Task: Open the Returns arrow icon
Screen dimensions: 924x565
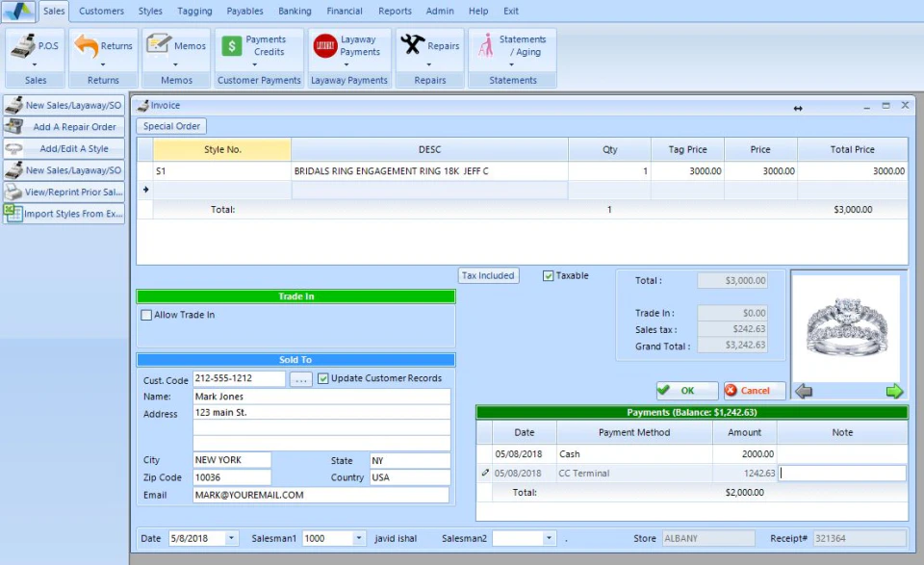Action: pyautogui.click(x=88, y=46)
